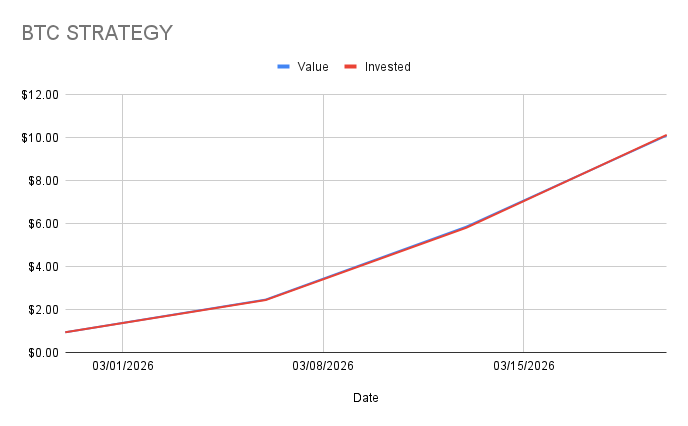The width and height of the screenshot is (688, 426).
Task: Click the line's bend near $2.50
Action: tap(265, 299)
